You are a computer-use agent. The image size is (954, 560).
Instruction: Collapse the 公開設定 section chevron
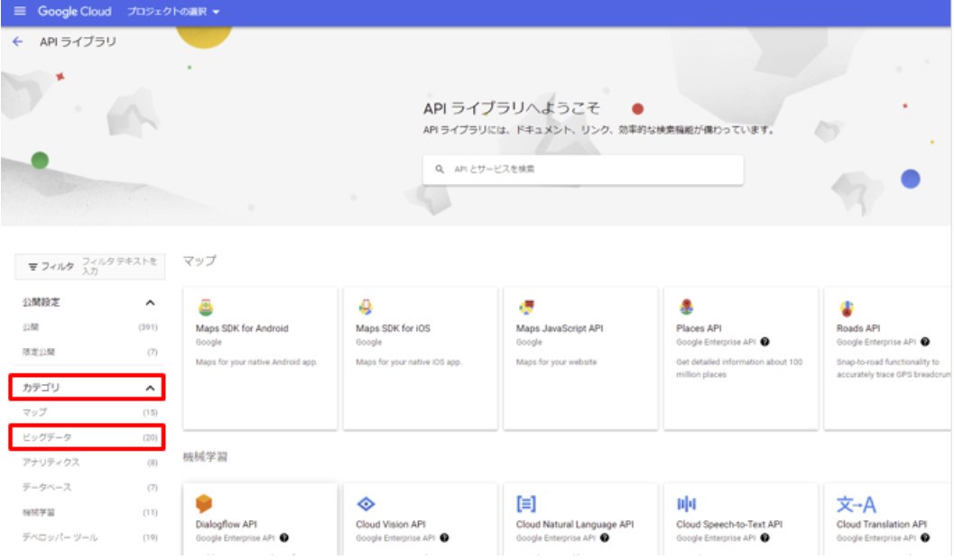(150, 302)
